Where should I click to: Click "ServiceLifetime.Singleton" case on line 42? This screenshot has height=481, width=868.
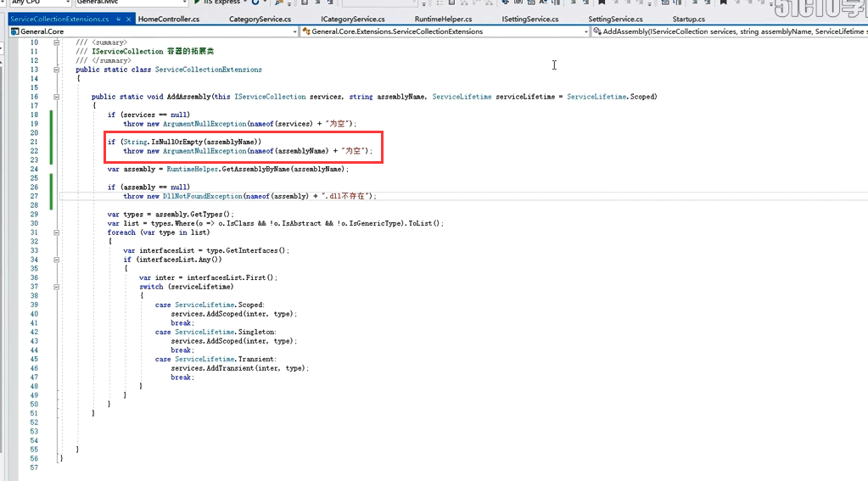pyautogui.click(x=225, y=332)
